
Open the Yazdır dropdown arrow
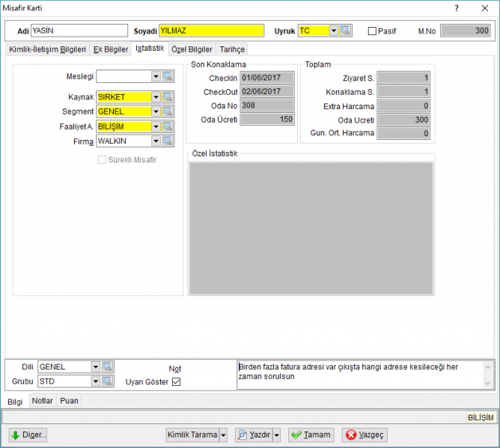pyautogui.click(x=276, y=435)
